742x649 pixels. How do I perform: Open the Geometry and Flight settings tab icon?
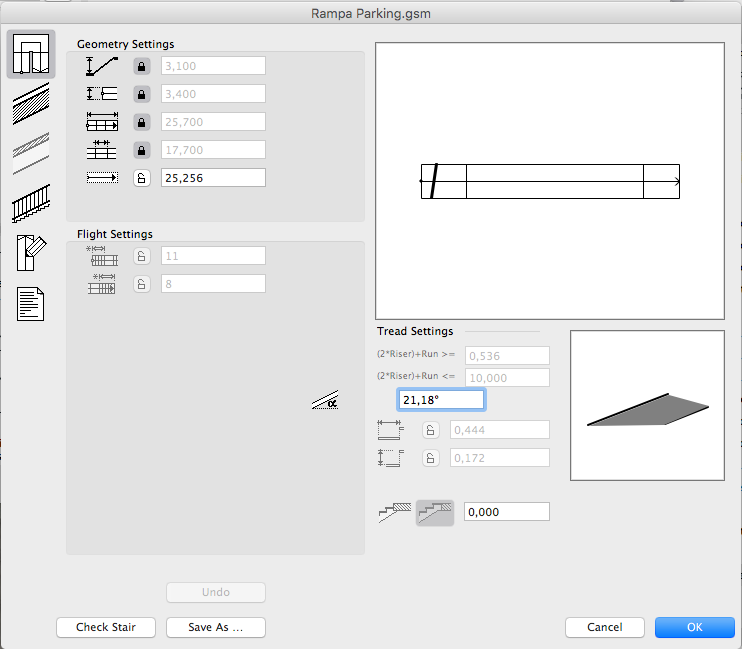point(31,54)
